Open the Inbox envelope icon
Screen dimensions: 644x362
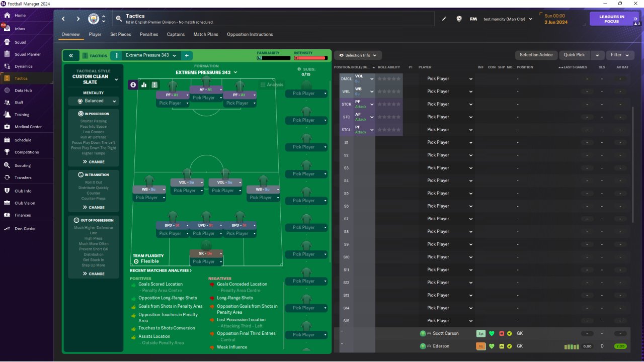pyautogui.click(x=7, y=29)
